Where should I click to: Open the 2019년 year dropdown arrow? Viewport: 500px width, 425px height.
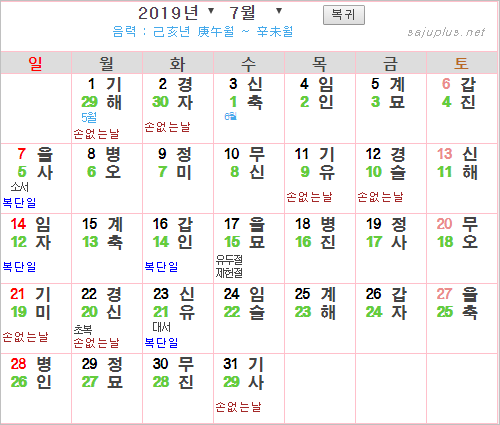[x=211, y=11]
